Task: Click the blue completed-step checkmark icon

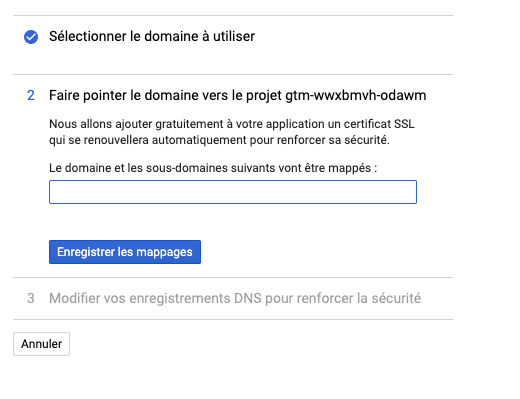Action: (x=31, y=37)
